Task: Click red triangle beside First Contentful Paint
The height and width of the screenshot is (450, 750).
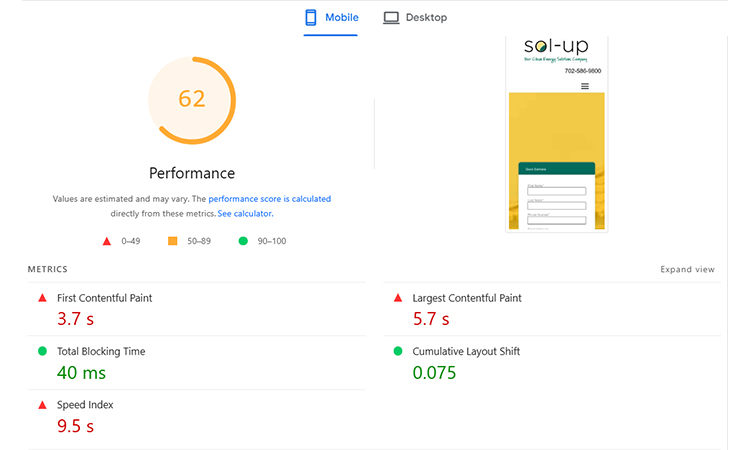Action: pyautogui.click(x=42, y=298)
